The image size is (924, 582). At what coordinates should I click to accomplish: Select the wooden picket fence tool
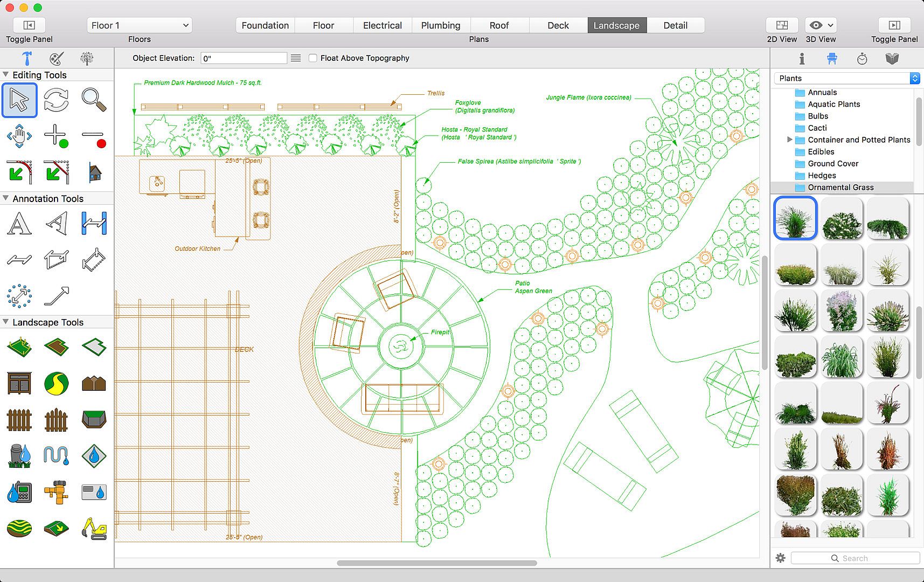click(x=19, y=420)
